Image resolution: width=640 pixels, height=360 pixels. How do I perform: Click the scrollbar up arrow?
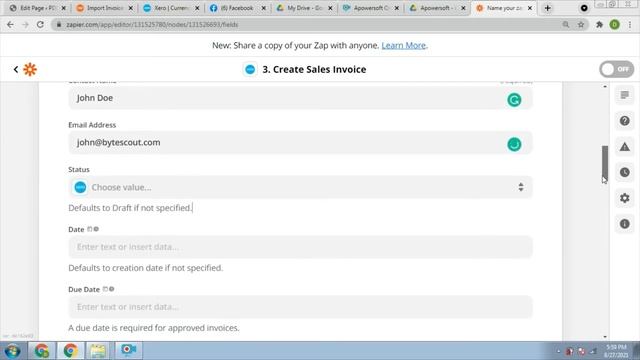click(605, 87)
